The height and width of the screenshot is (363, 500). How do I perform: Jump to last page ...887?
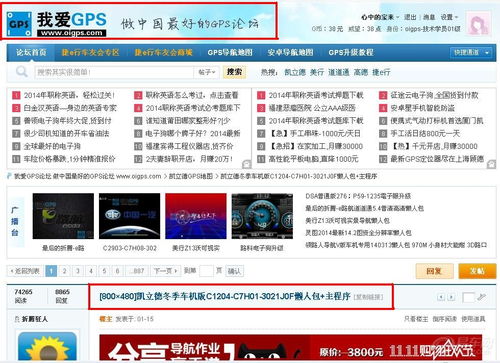click(x=137, y=271)
